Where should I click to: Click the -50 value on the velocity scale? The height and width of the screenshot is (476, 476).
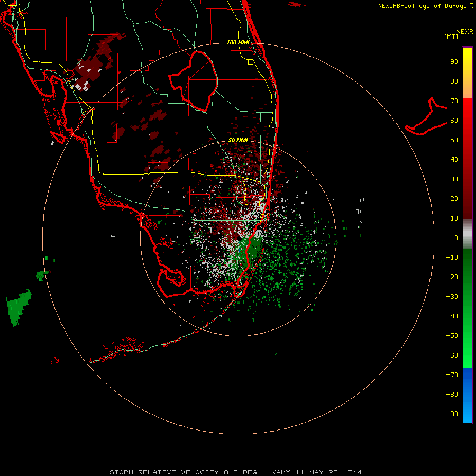click(452, 335)
